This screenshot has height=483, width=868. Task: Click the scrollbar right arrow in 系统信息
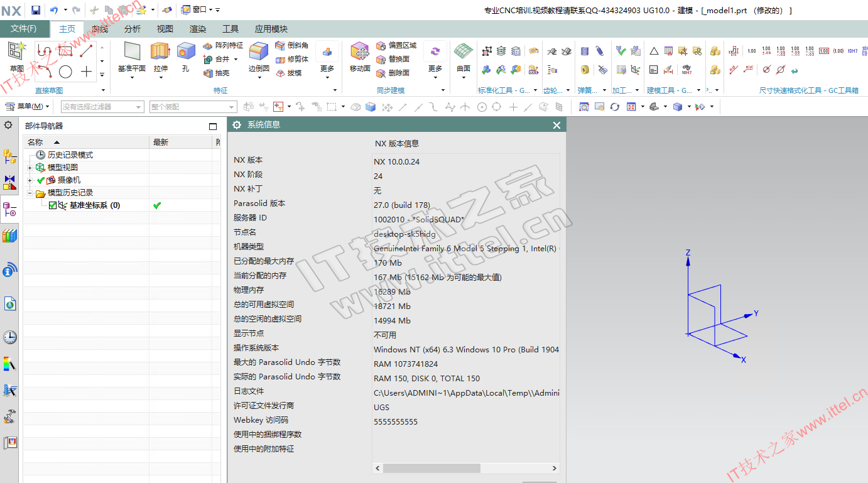tap(555, 469)
